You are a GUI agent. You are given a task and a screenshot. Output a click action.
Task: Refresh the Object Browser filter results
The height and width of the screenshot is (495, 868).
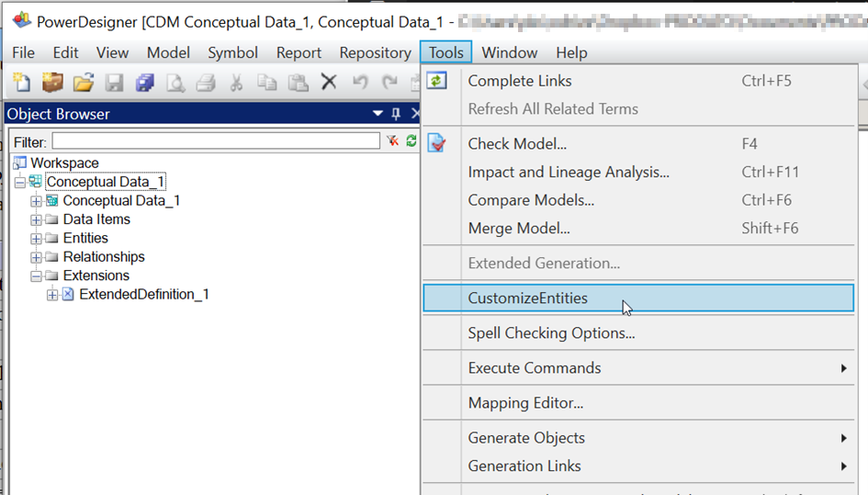pos(411,141)
